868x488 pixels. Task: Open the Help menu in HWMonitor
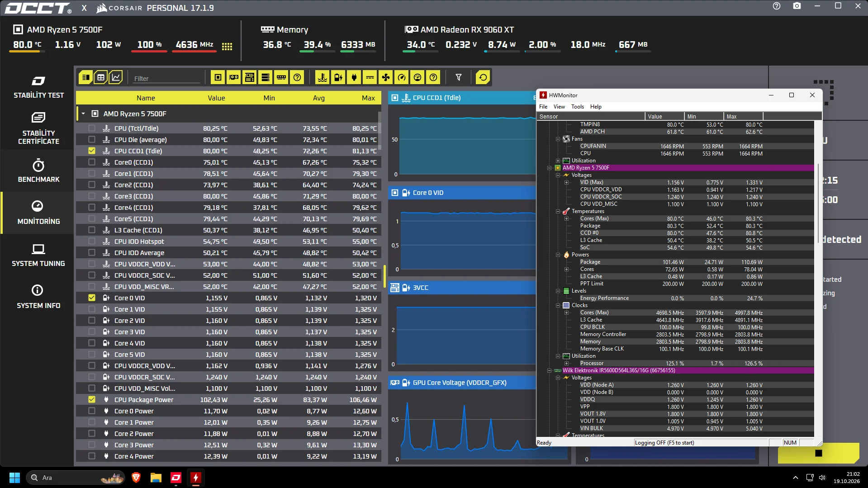coord(596,107)
